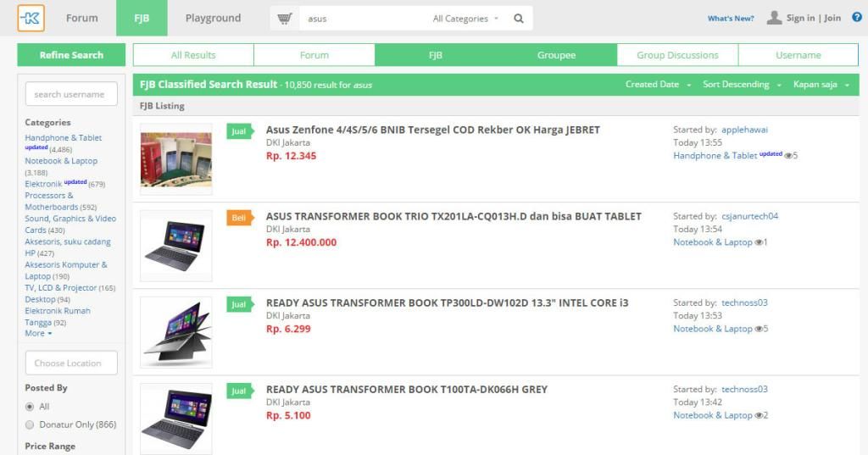Click the Jual tag on T100TA listing
This screenshot has width=868, height=455.
[240, 391]
